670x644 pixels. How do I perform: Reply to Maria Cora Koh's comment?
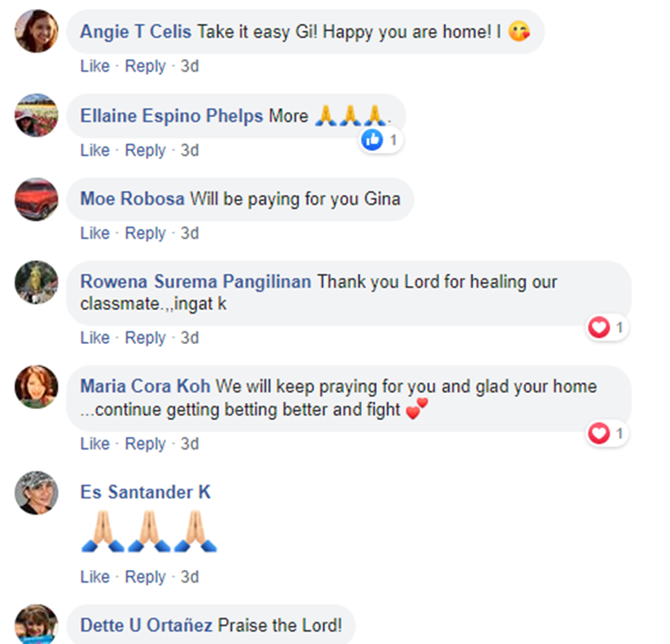pos(145,444)
